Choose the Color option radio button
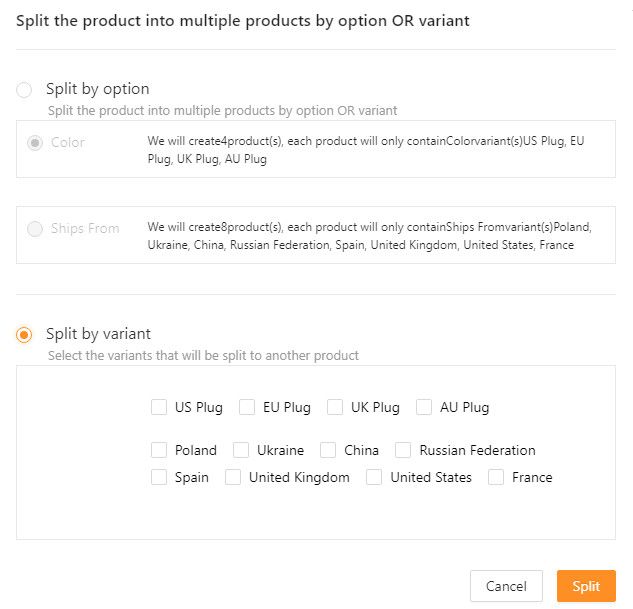 point(36,143)
